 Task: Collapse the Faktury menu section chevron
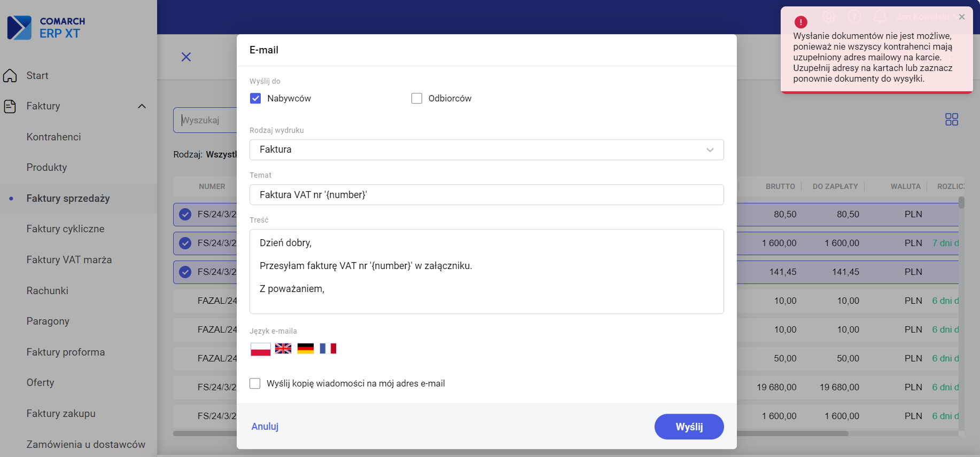[x=142, y=106]
